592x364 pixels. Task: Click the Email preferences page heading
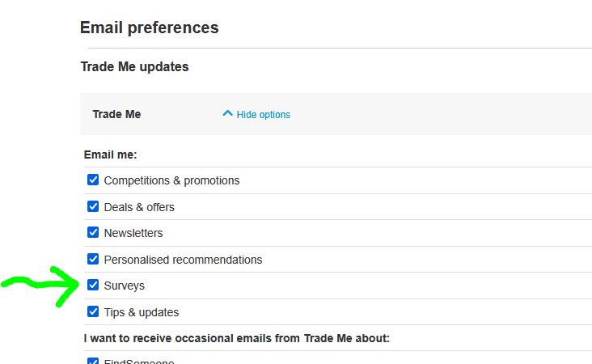149,28
